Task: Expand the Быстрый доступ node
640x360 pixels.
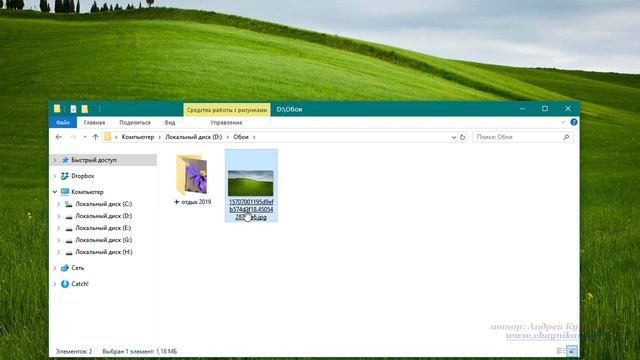Action: click(x=55, y=160)
